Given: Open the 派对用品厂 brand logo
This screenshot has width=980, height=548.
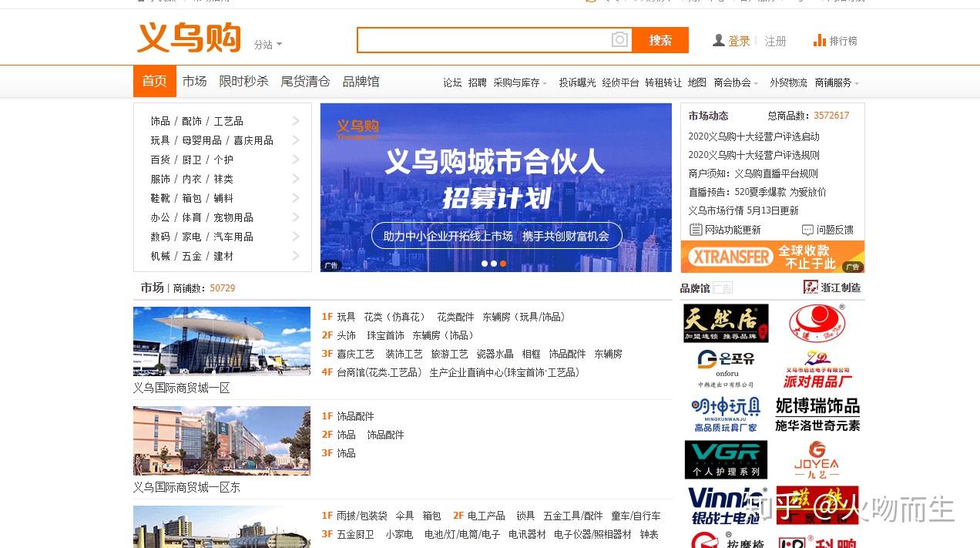Looking at the screenshot, I should 817,368.
